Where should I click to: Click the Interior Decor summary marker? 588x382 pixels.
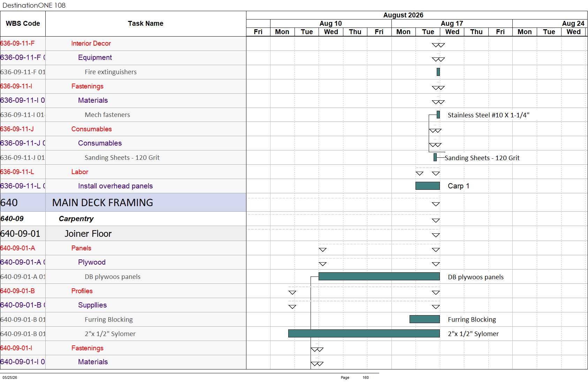[x=438, y=45]
